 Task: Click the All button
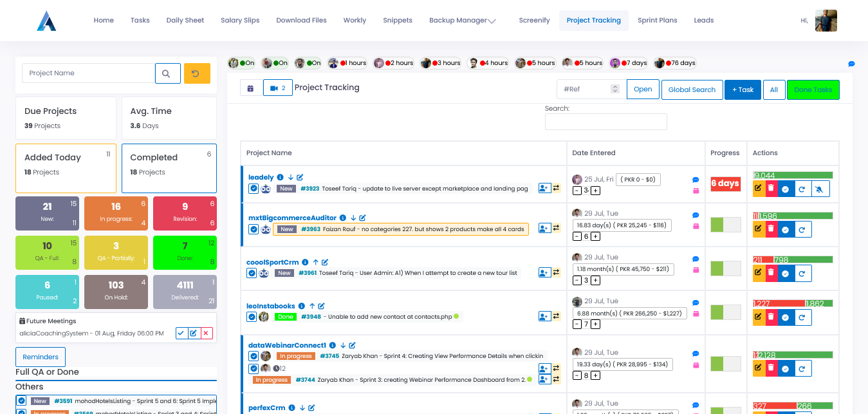pos(774,89)
